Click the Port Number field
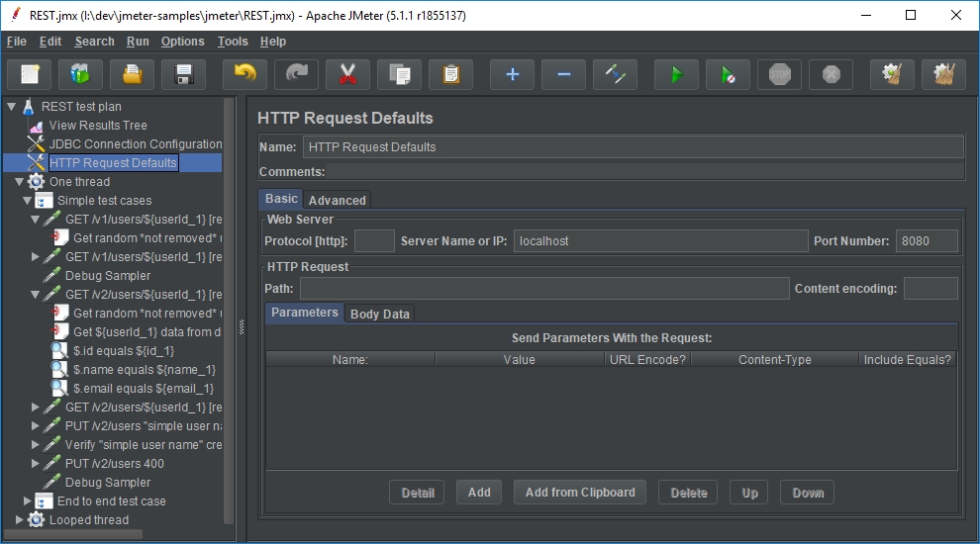The image size is (980, 544). pyautogui.click(x=927, y=241)
